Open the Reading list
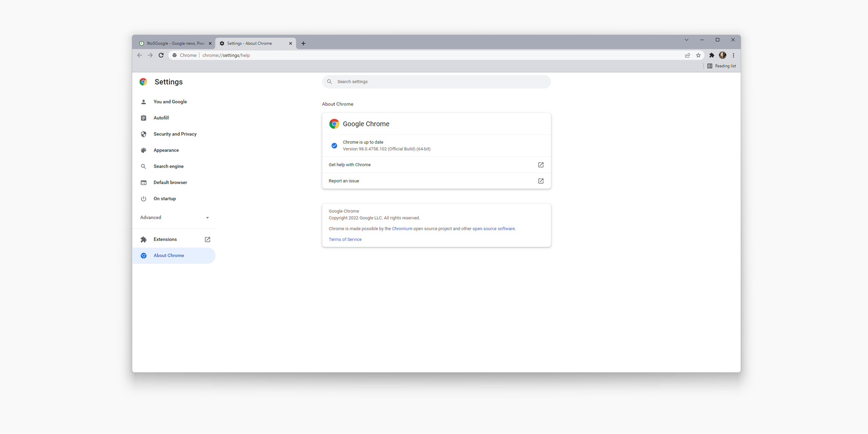The width and height of the screenshot is (868, 434). [x=722, y=66]
